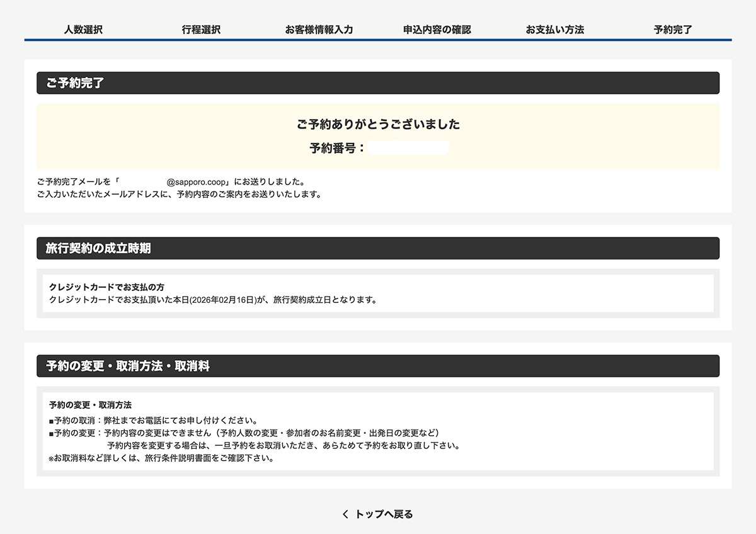Click the クレジットカードでお支払の方 heading
The width and height of the screenshot is (756, 534).
[107, 286]
